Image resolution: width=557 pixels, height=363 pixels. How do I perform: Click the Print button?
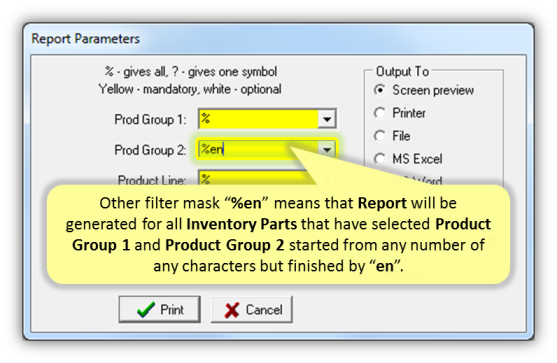coord(159,309)
